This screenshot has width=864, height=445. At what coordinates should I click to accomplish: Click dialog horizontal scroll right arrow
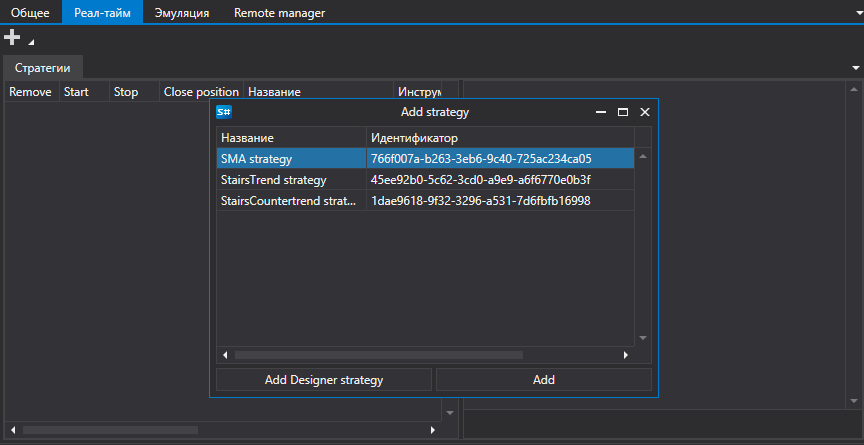[625, 355]
